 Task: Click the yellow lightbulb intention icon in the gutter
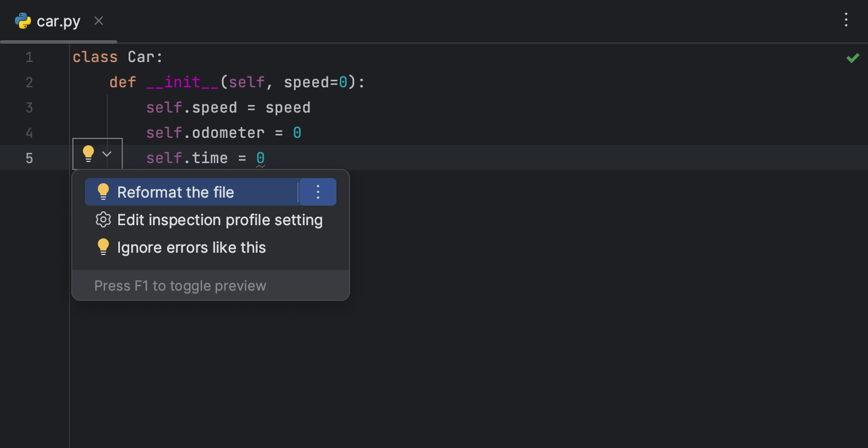tap(88, 153)
